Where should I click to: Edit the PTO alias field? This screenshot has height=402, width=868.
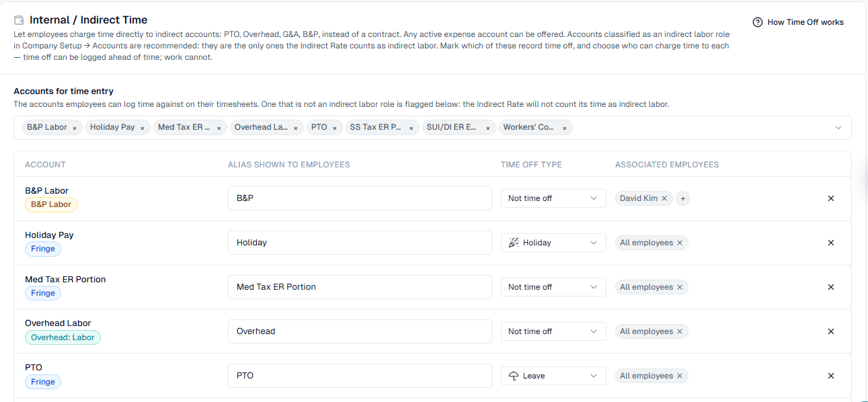(x=360, y=376)
